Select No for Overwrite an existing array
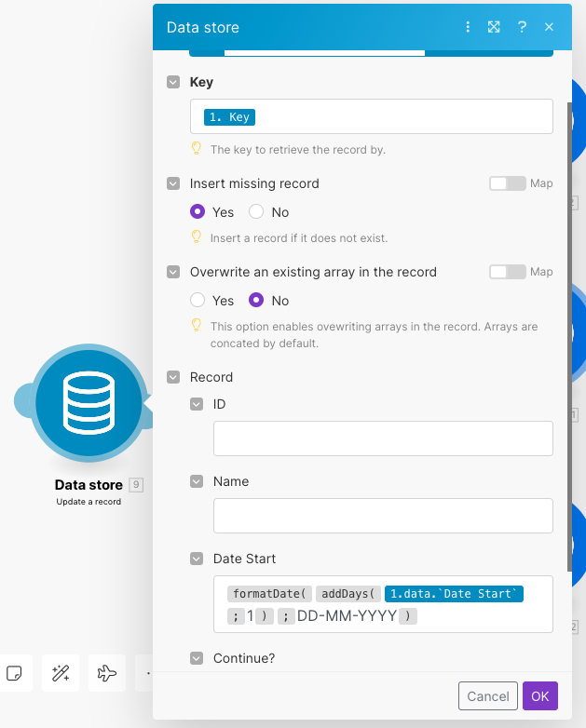 point(256,300)
